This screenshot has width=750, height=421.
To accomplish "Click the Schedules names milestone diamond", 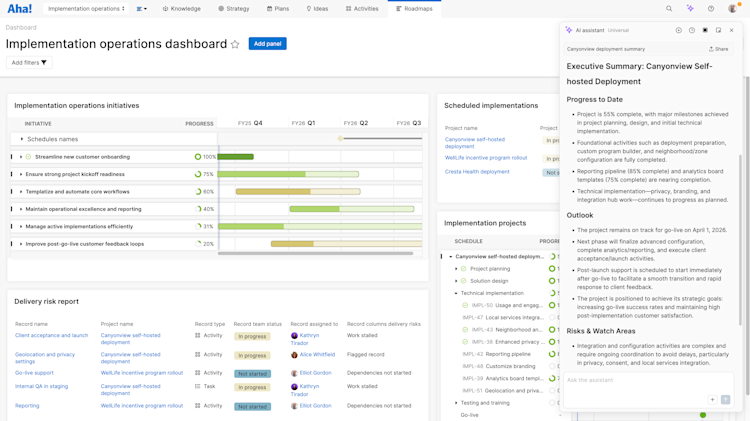I will tap(340, 139).
